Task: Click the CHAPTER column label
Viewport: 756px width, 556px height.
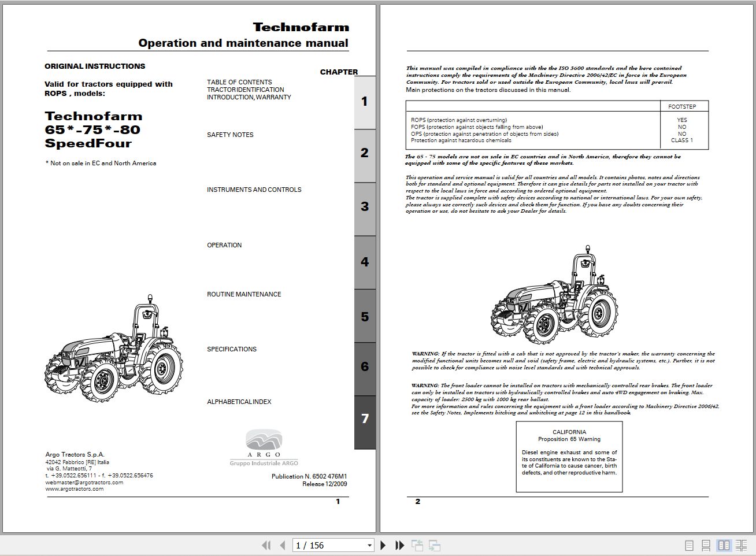Action: coord(339,72)
